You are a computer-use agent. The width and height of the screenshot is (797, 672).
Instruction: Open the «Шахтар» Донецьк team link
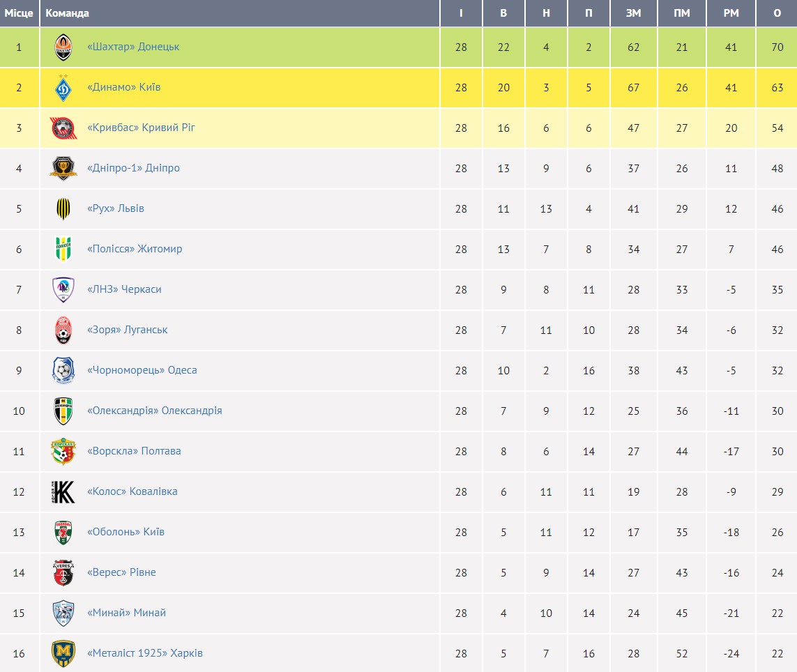[x=133, y=47]
